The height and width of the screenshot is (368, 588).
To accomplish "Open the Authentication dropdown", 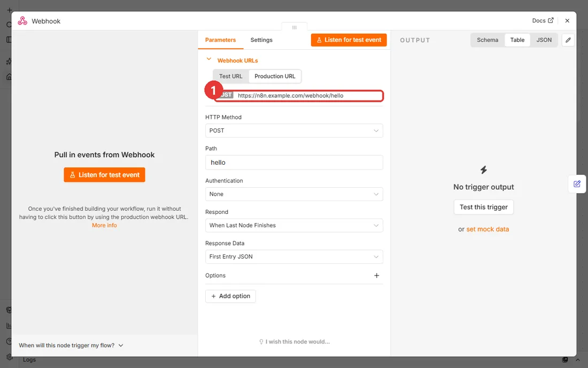I will click(294, 194).
